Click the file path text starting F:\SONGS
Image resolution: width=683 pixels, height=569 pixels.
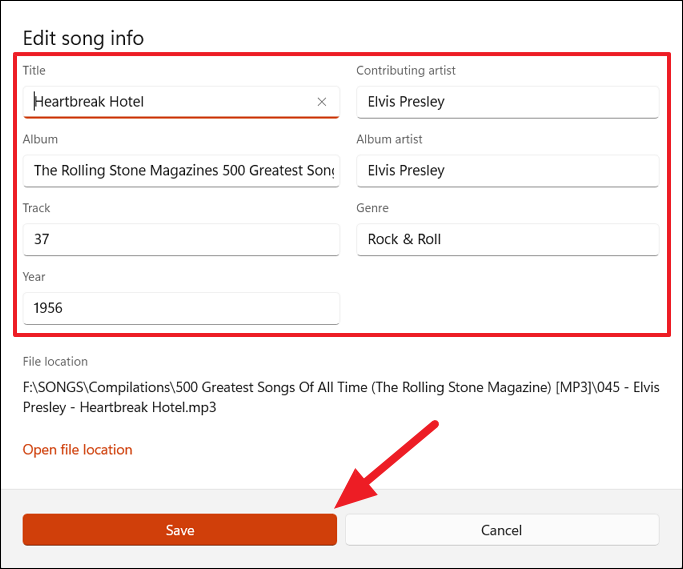tap(341, 397)
